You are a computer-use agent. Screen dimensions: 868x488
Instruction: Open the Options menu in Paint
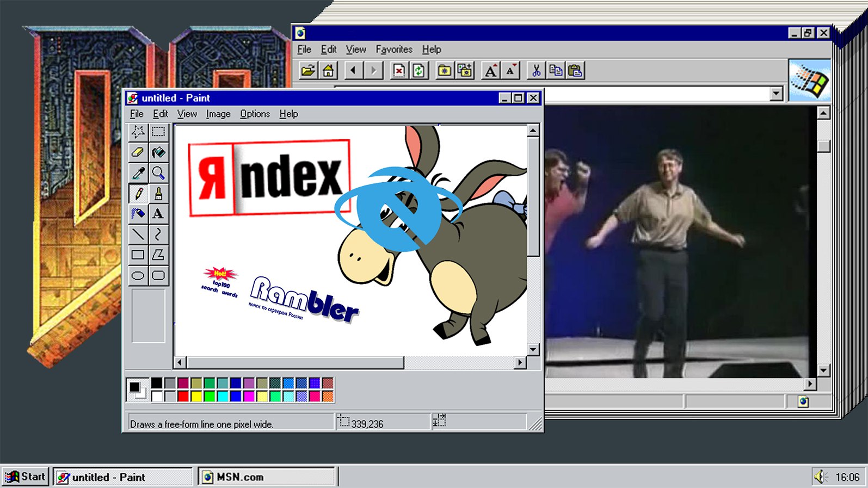click(x=255, y=114)
